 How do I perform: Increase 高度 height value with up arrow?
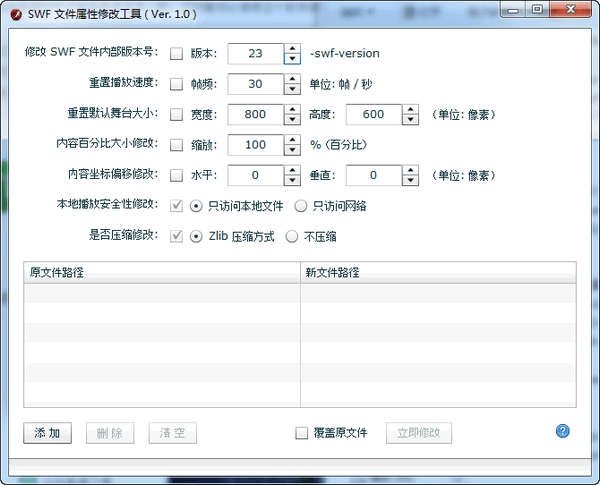click(410, 109)
